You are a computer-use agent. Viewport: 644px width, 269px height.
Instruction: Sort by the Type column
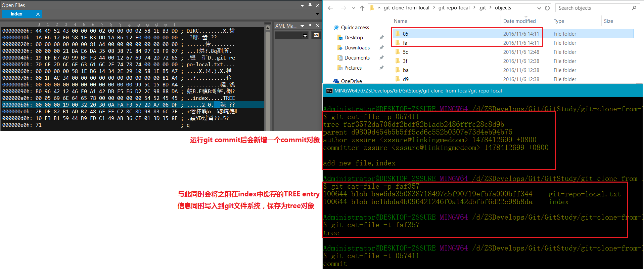click(x=559, y=21)
